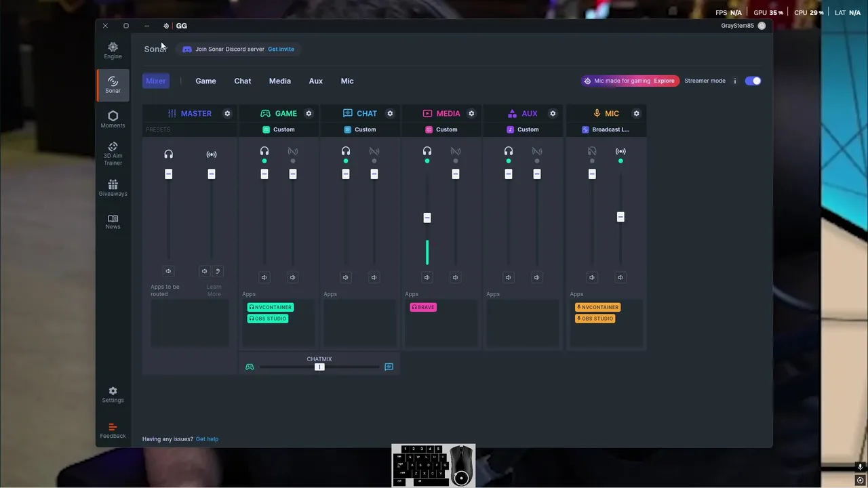868x488 pixels.
Task: Switch to the Media tab
Action: click(279, 81)
